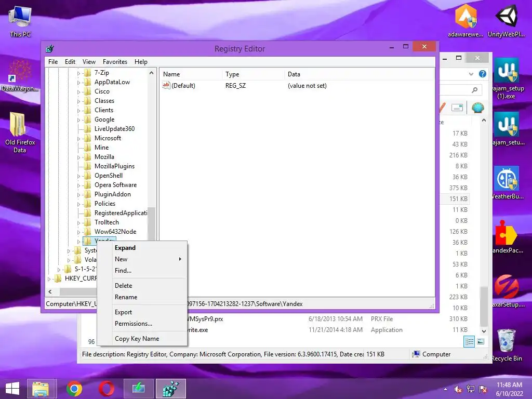This screenshot has width=532, height=399.
Task: Select the Trolltech key
Action: tap(107, 222)
